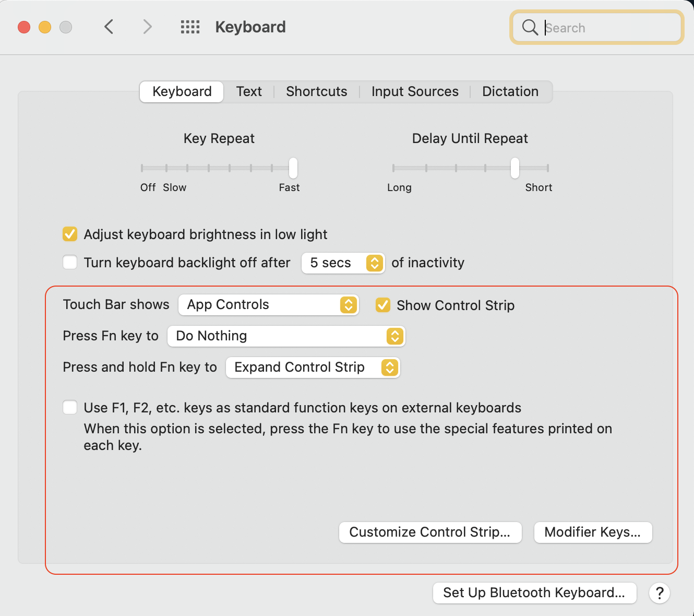Click the red close window button

[24, 27]
